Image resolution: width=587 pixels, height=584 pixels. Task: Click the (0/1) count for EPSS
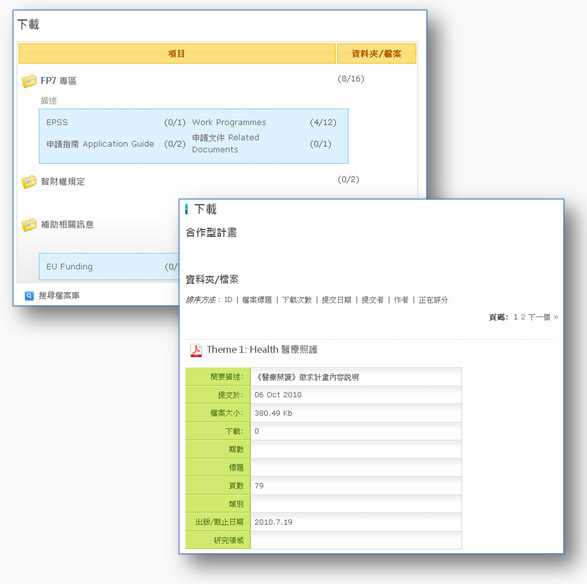(x=175, y=122)
